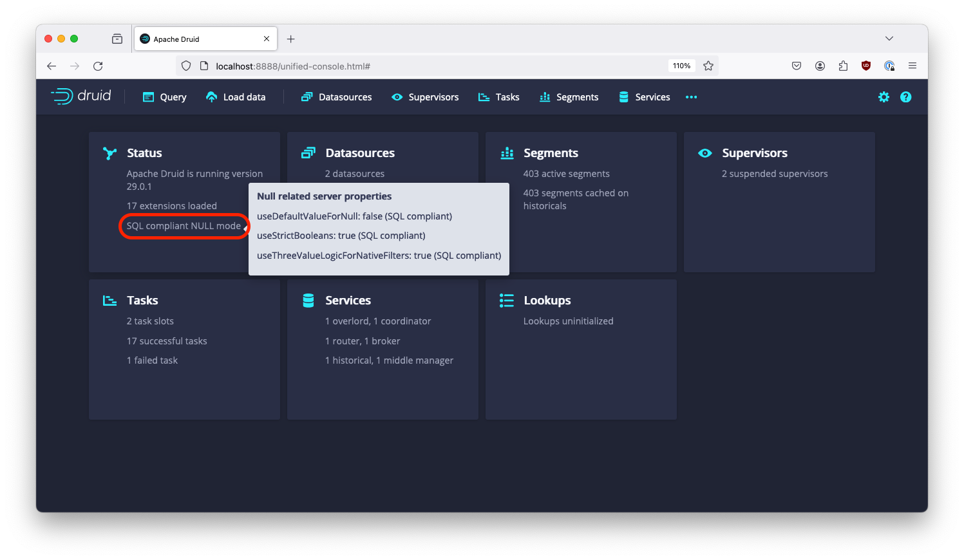Screen dimensions: 964x560
Task: Switch to the Apache Druid browser tab
Action: coord(200,38)
